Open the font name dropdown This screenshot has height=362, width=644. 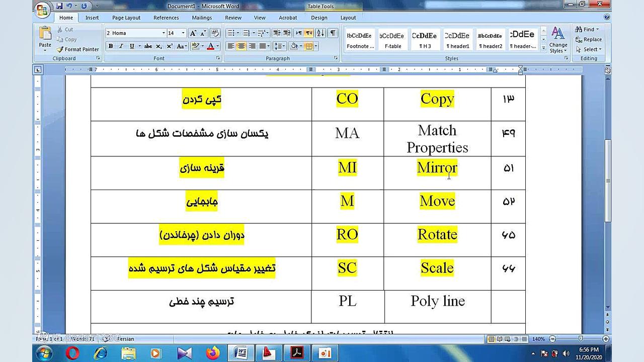164,33
